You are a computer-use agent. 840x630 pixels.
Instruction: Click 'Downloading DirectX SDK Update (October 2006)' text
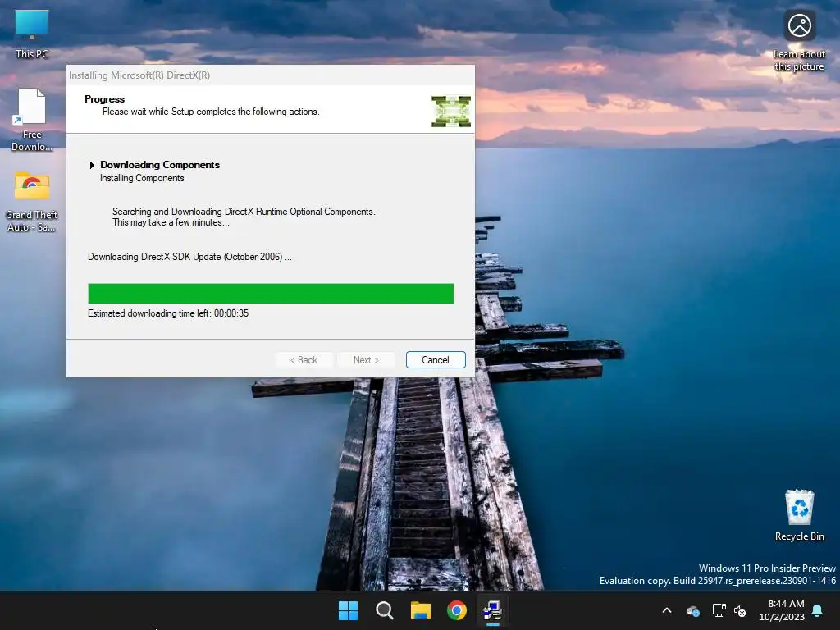click(189, 257)
